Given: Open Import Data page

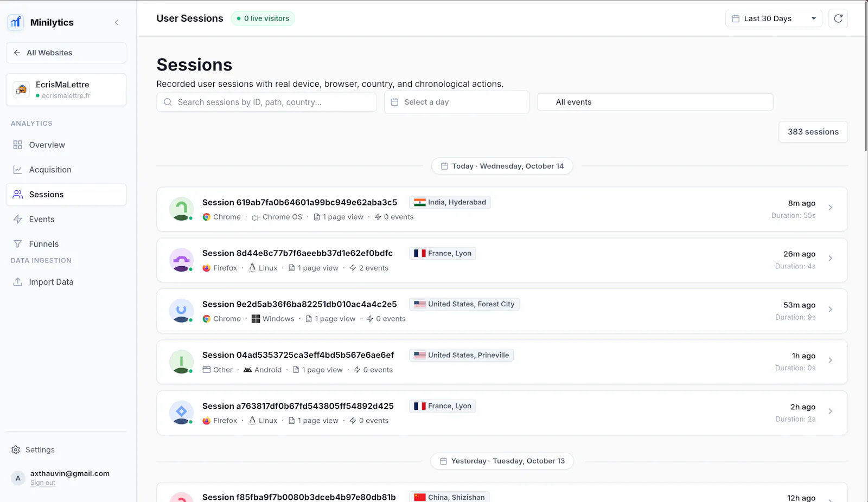Looking at the screenshot, I should (x=66, y=282).
